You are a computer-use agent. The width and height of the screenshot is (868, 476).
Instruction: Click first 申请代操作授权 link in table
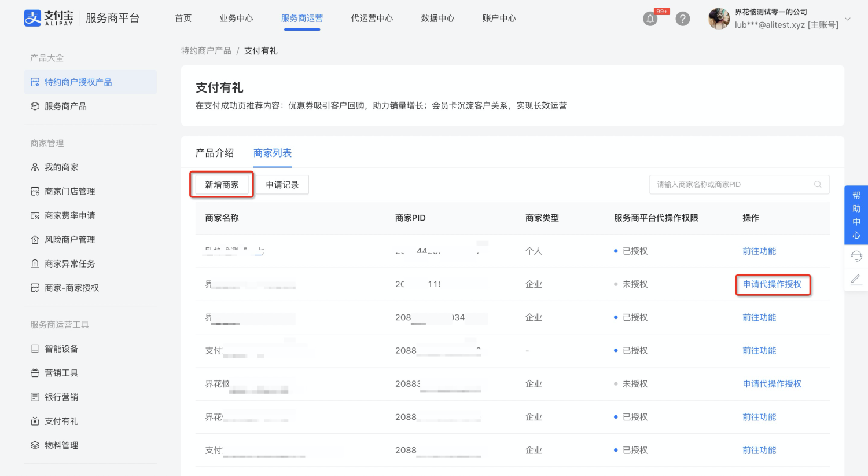click(x=773, y=284)
